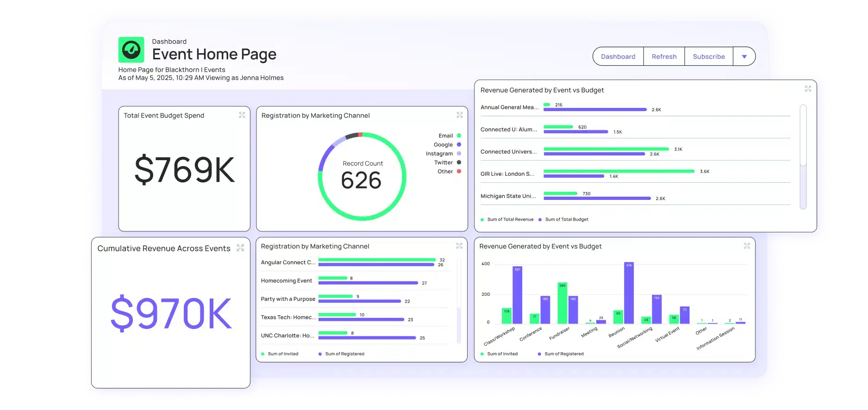The width and height of the screenshot is (868, 410).
Task: Select the GIR Live: London revenue bar
Action: tap(619, 171)
